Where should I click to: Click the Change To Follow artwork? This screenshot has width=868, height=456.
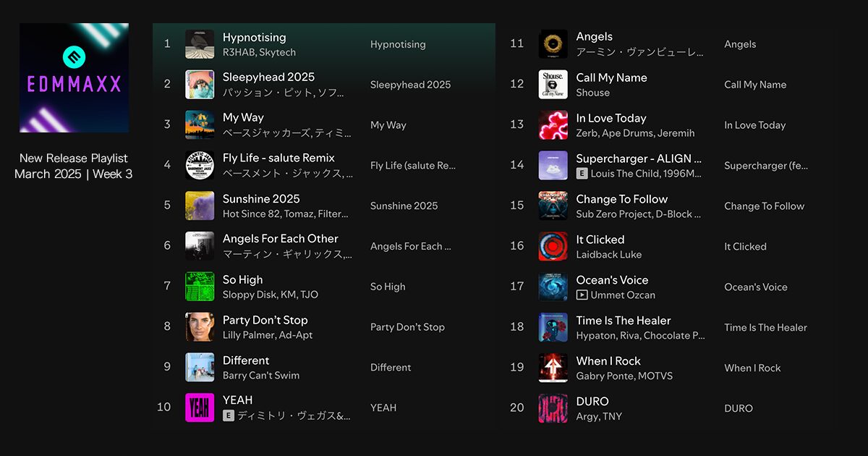click(x=553, y=206)
